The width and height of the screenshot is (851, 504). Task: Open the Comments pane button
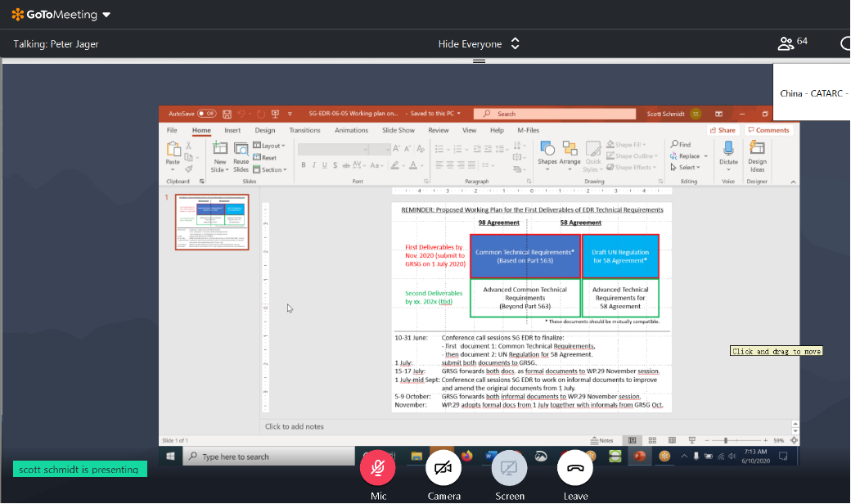click(769, 130)
